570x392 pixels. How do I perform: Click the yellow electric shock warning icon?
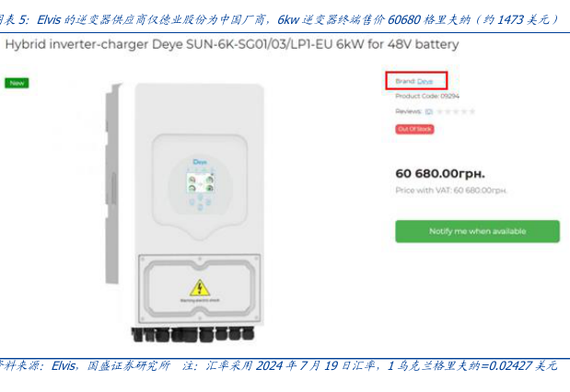coord(200,288)
